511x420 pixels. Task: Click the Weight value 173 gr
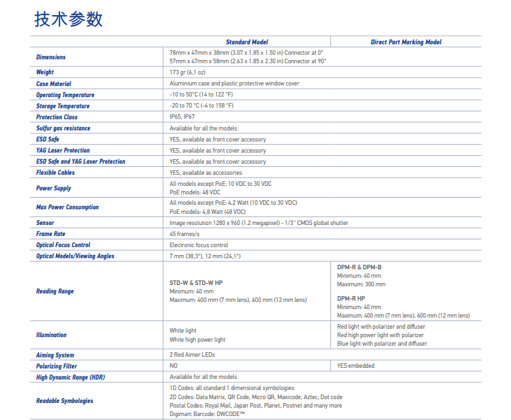point(187,72)
